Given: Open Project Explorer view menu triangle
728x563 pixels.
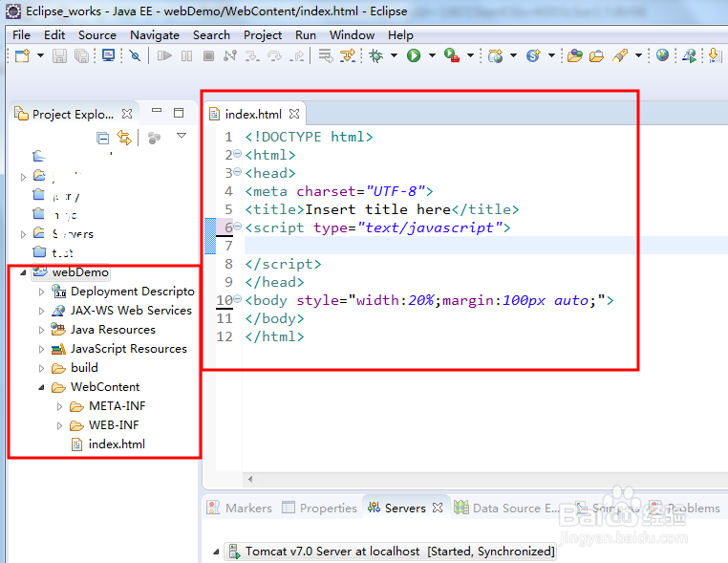Looking at the screenshot, I should click(182, 136).
